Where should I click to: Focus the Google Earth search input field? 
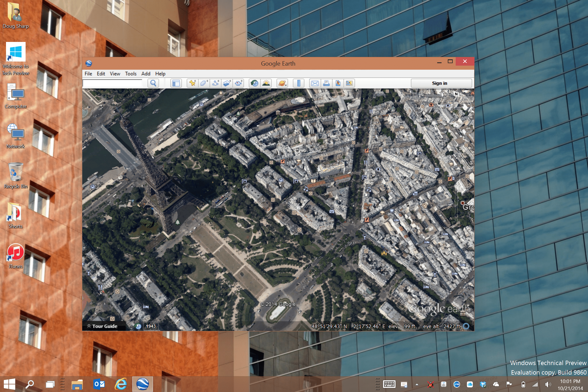coord(112,83)
